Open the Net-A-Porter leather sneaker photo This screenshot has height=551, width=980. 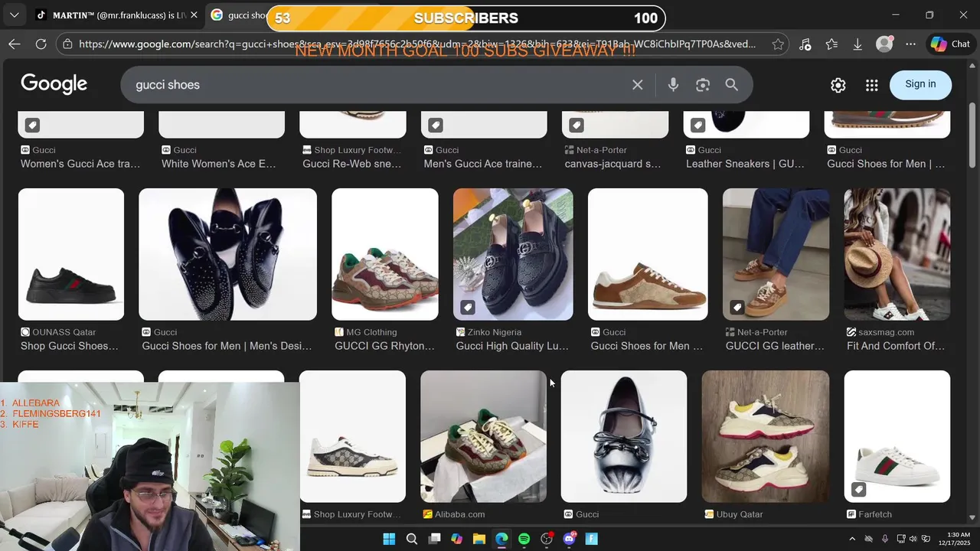[x=776, y=254]
